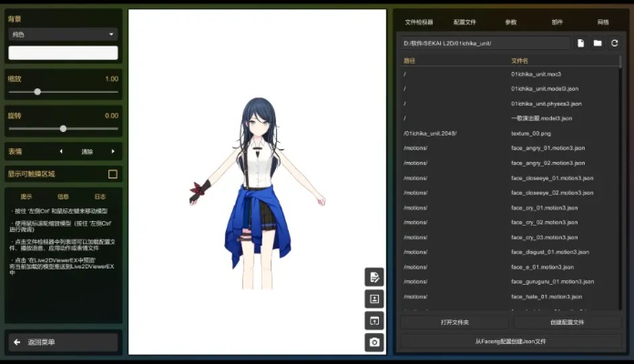
Task: Click the 创建配置文件 button
Action: (x=567, y=322)
